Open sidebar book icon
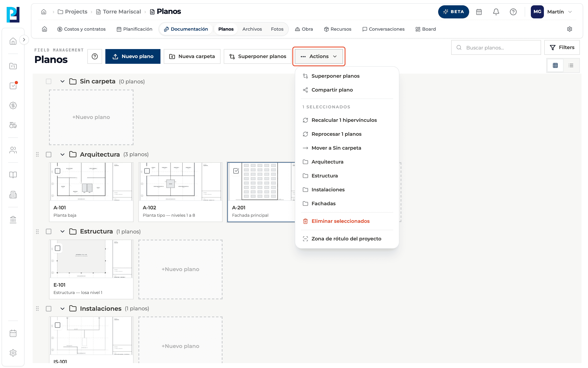 (x=13, y=175)
